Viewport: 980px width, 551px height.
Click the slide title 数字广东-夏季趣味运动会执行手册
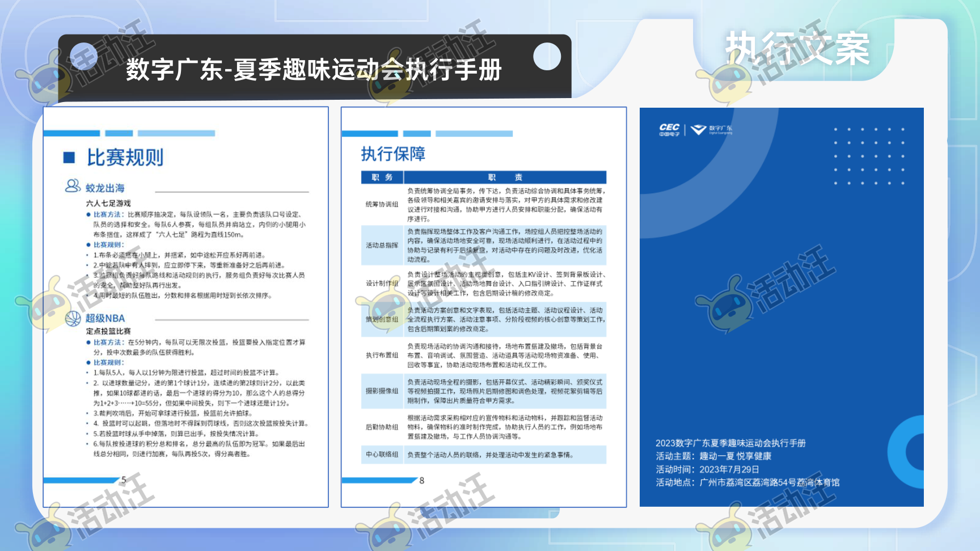click(x=314, y=70)
